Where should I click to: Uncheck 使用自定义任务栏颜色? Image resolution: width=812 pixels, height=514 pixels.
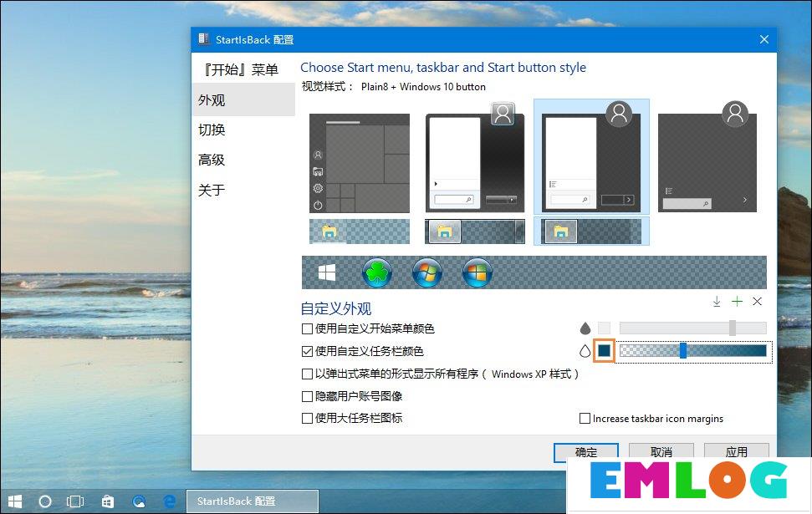point(307,352)
